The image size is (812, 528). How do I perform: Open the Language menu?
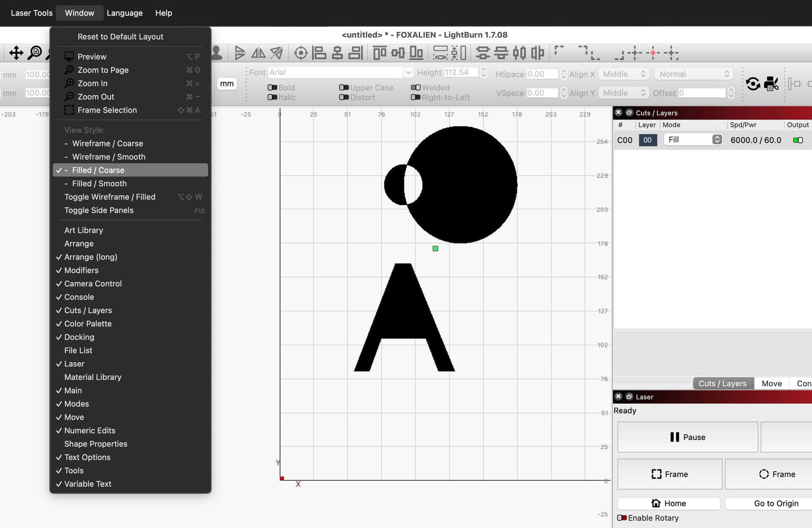[125, 13]
